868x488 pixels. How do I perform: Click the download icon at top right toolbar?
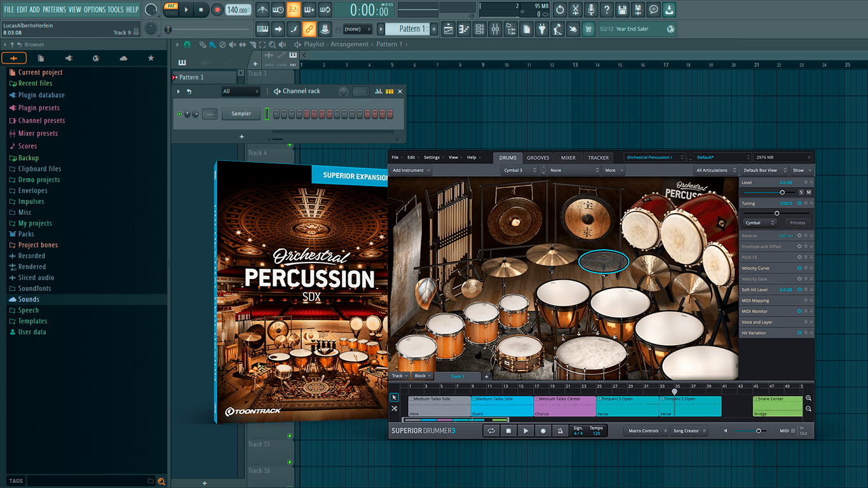[x=669, y=10]
